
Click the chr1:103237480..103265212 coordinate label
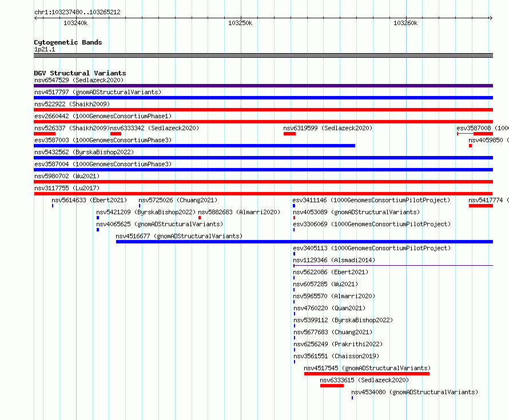point(77,12)
